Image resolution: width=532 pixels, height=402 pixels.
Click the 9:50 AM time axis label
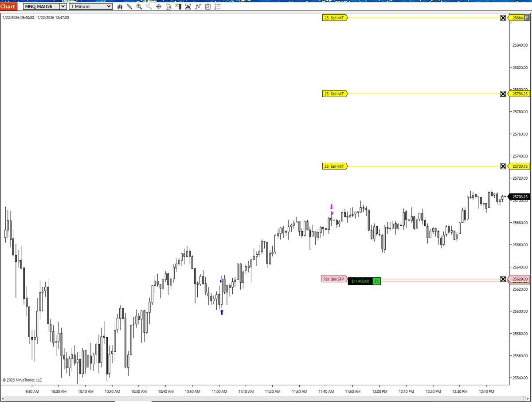32,391
